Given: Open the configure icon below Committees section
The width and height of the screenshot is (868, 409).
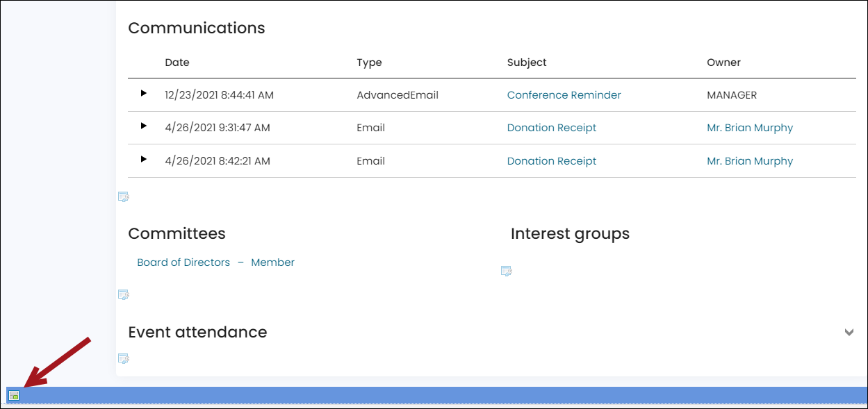Looking at the screenshot, I should 124,294.
